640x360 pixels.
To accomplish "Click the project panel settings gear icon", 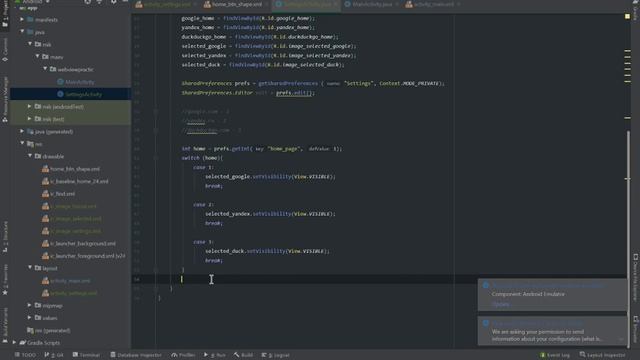I will (114, 2).
